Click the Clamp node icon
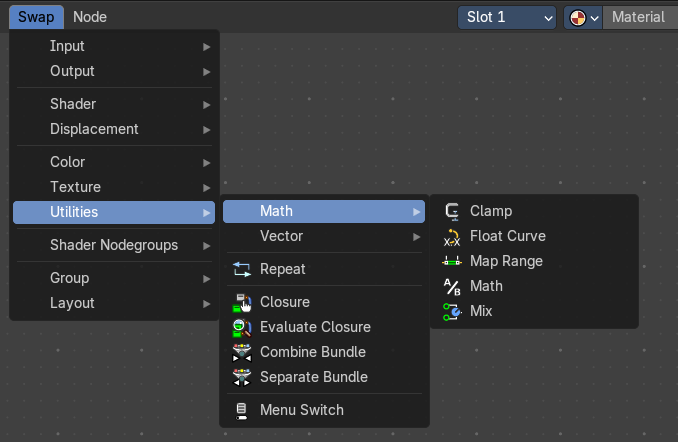Screen dimensions: 678x442 click(x=452, y=211)
